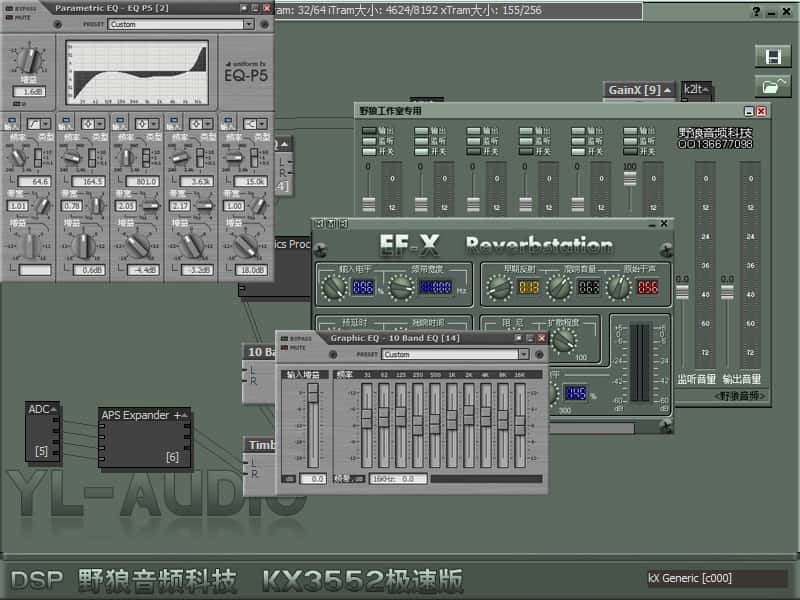Click the 31 Hz band slider in Graphic EQ
This screenshot has height=600, width=800.
(x=367, y=424)
